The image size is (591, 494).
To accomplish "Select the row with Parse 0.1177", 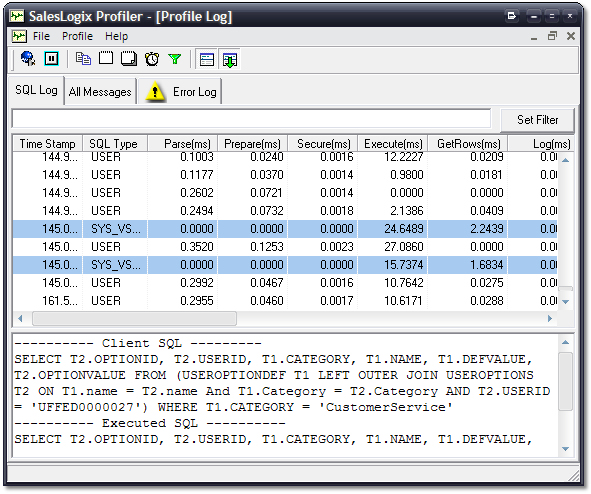I will (285, 175).
